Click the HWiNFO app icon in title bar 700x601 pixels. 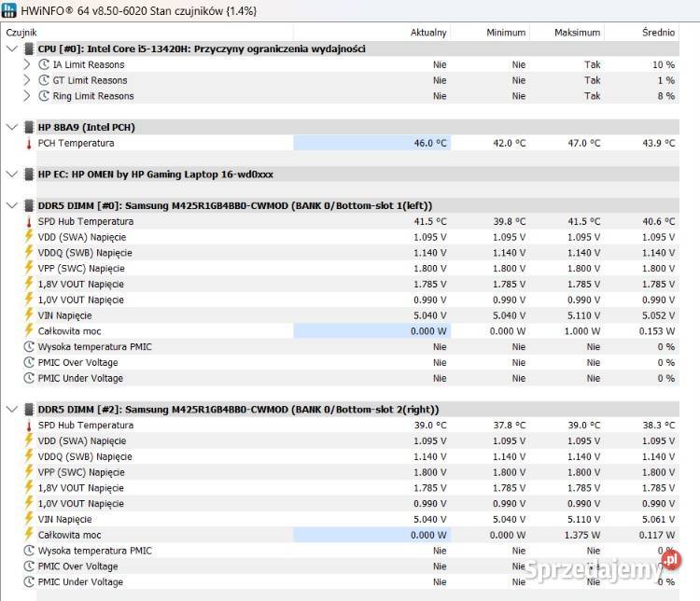pyautogui.click(x=9, y=10)
